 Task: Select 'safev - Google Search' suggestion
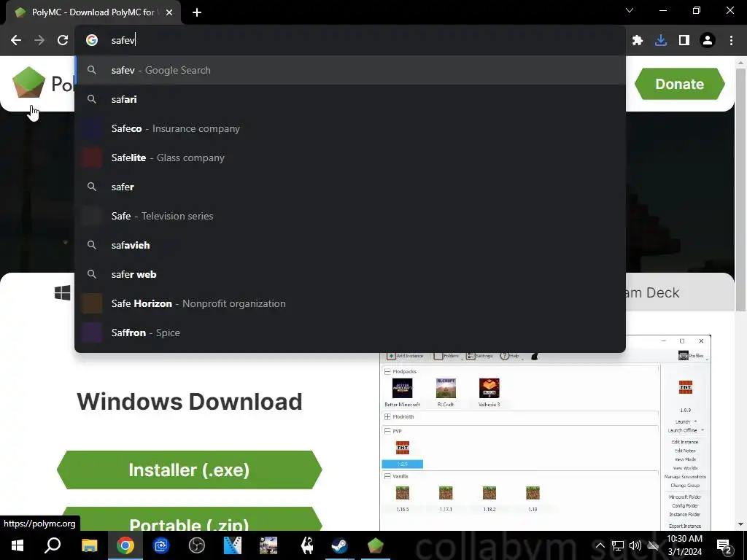point(350,70)
